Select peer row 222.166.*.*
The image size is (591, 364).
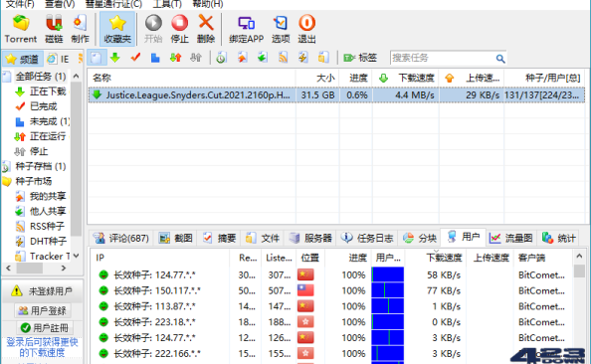pos(331,353)
